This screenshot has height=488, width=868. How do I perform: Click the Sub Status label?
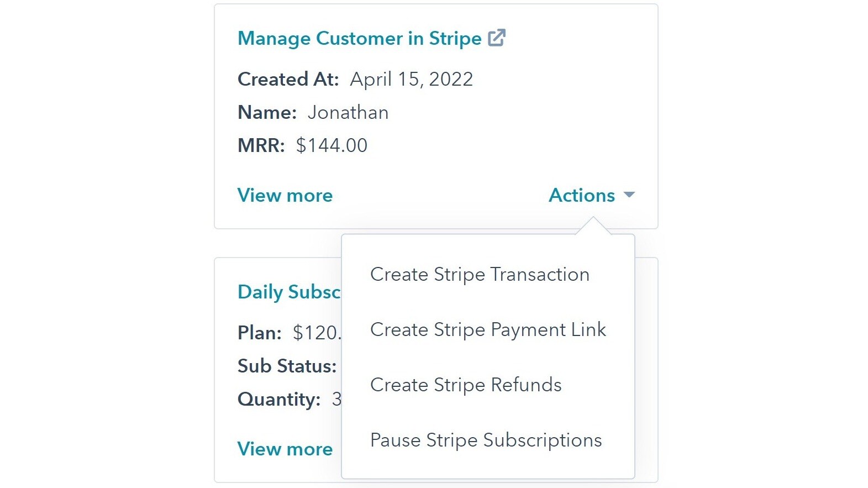point(287,366)
